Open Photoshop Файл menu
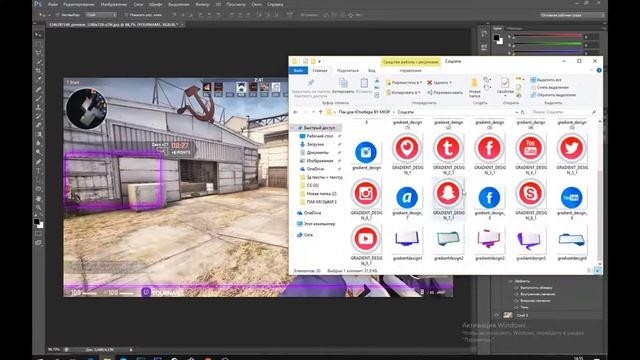Screen dimensions: 640x360 (x=53, y=4)
